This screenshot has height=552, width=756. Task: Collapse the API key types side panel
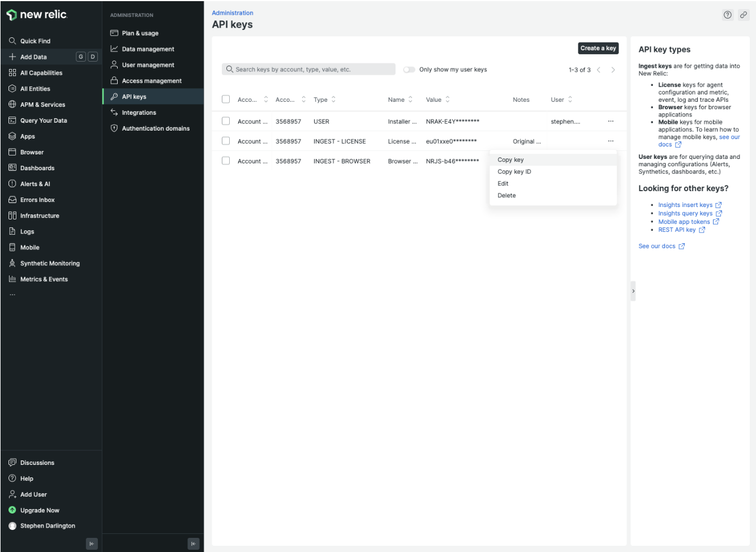(x=633, y=291)
